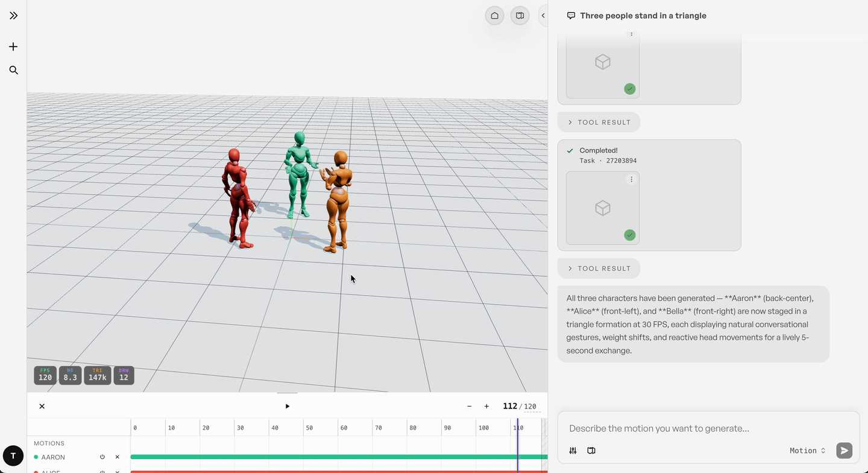Select the AARON motion track label
This screenshot has width=868, height=473.
coord(53,457)
